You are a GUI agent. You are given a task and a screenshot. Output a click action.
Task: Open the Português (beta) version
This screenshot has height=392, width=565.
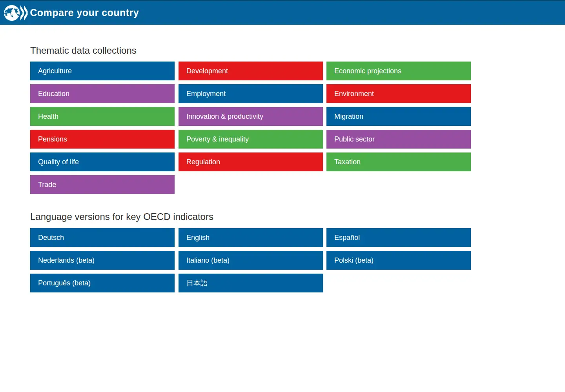102,283
